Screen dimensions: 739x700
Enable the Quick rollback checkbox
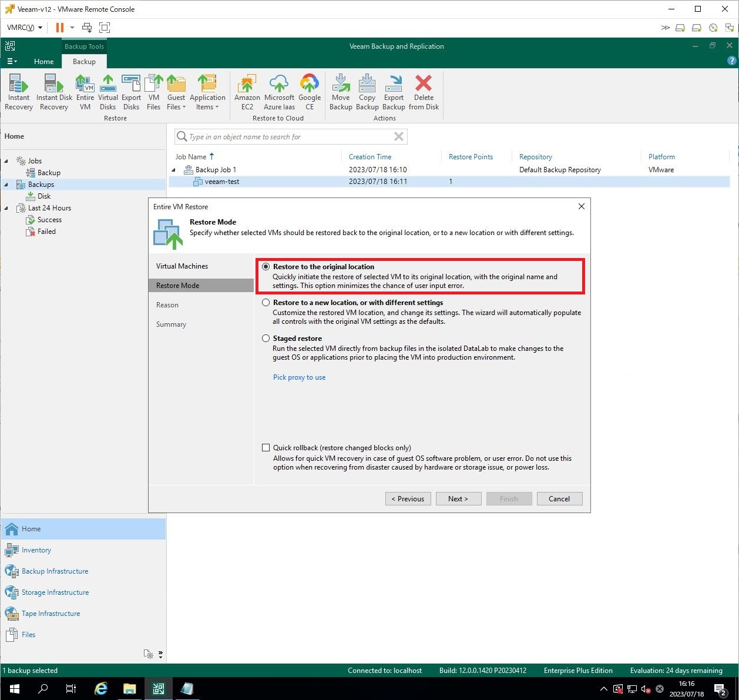point(266,448)
